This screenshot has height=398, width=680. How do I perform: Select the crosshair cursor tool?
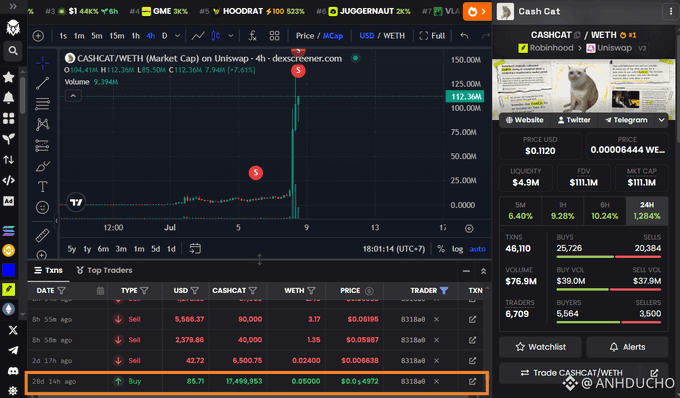[x=42, y=63]
